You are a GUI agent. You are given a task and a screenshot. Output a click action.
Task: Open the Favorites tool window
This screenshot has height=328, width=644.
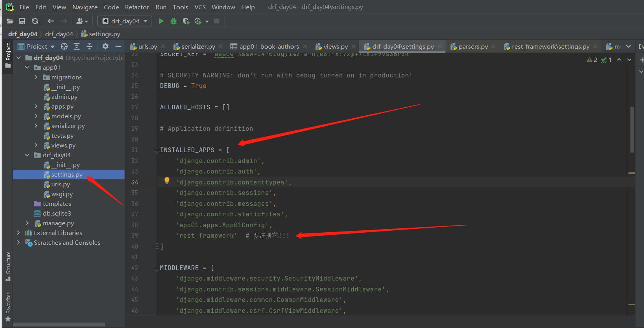click(x=8, y=307)
